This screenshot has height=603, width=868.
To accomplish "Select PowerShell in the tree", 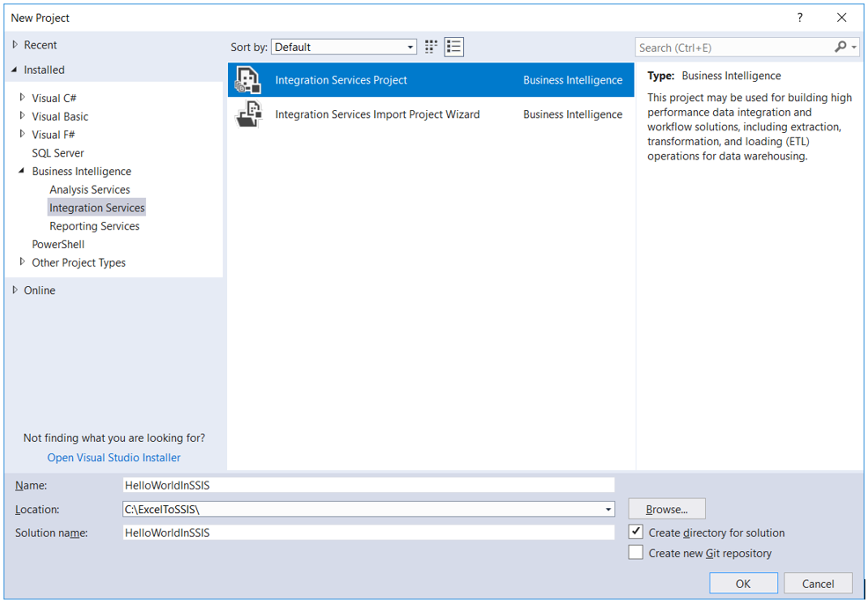I will coord(58,244).
